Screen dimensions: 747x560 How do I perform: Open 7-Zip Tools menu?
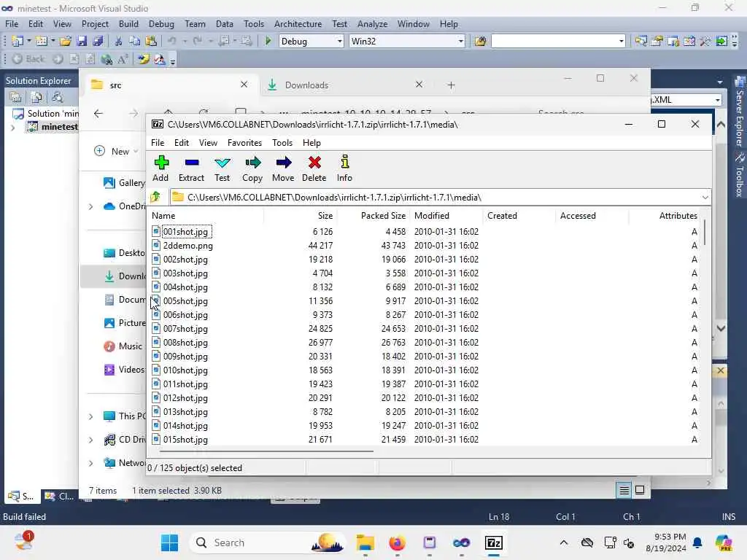282,143
